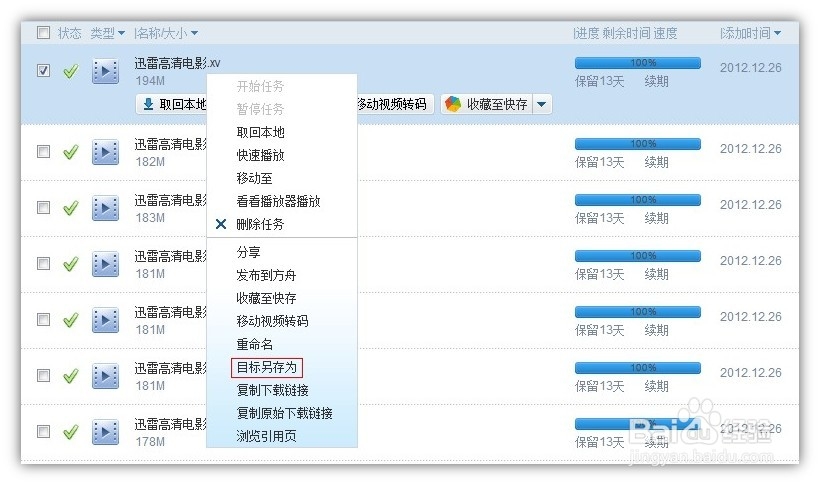The width and height of the screenshot is (820, 485).
Task: Select 复制下载链接 in the context menu
Action: click(x=272, y=390)
